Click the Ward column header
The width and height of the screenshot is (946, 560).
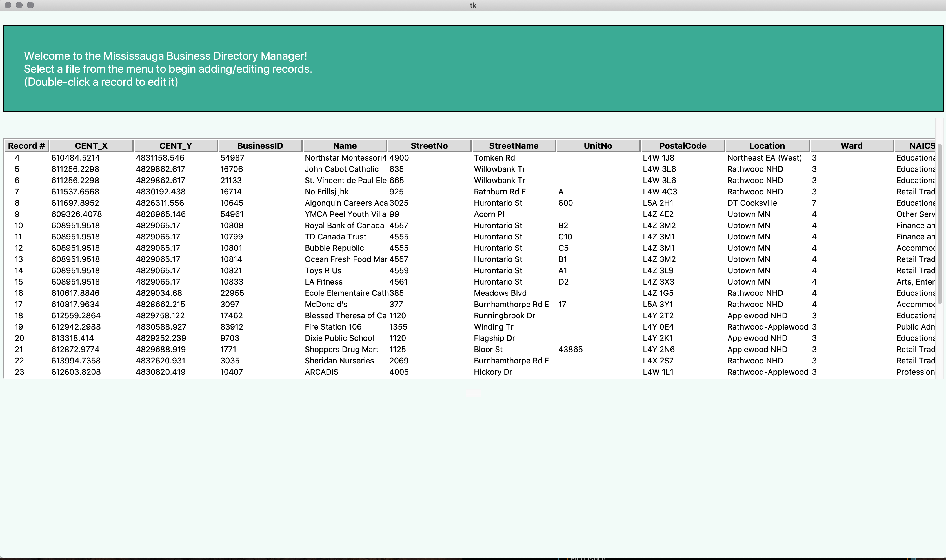pos(851,146)
